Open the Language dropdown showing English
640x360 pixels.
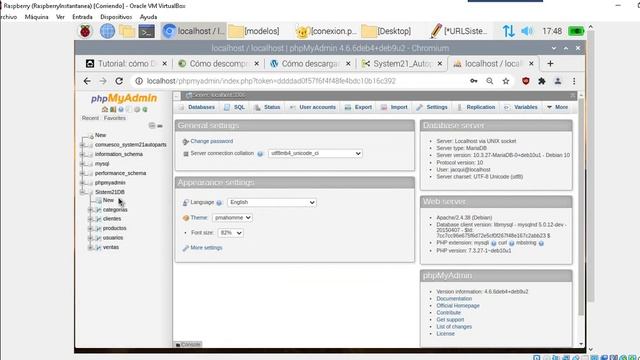(x=272, y=202)
